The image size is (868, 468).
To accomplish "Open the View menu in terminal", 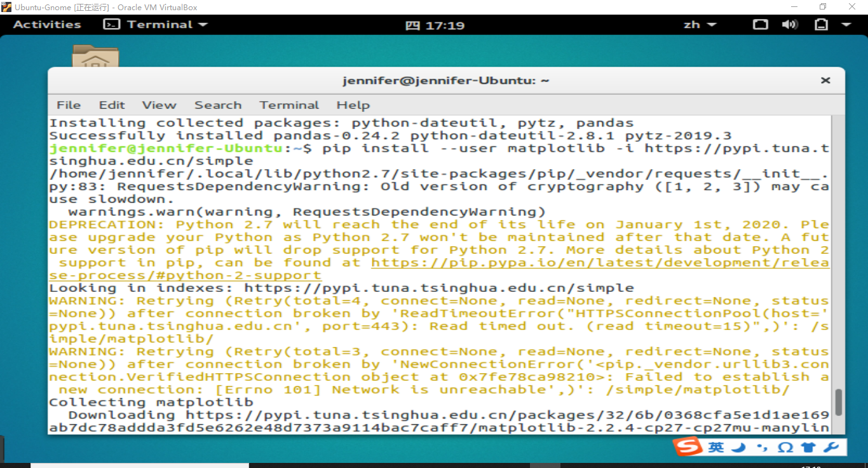I will [x=159, y=105].
